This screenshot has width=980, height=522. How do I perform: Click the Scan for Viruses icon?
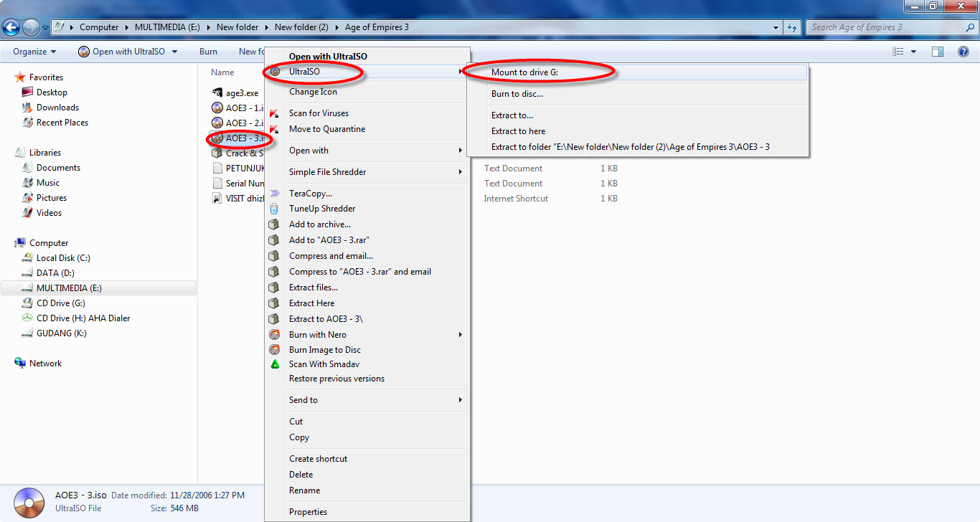click(273, 113)
